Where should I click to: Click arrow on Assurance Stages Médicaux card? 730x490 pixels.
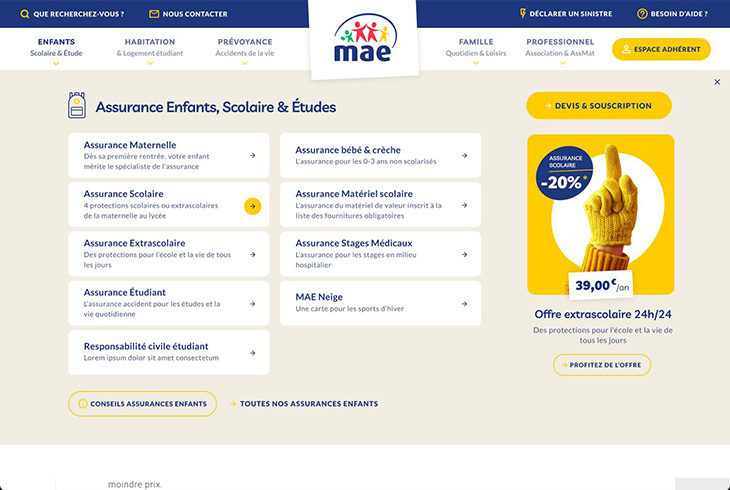(x=464, y=255)
